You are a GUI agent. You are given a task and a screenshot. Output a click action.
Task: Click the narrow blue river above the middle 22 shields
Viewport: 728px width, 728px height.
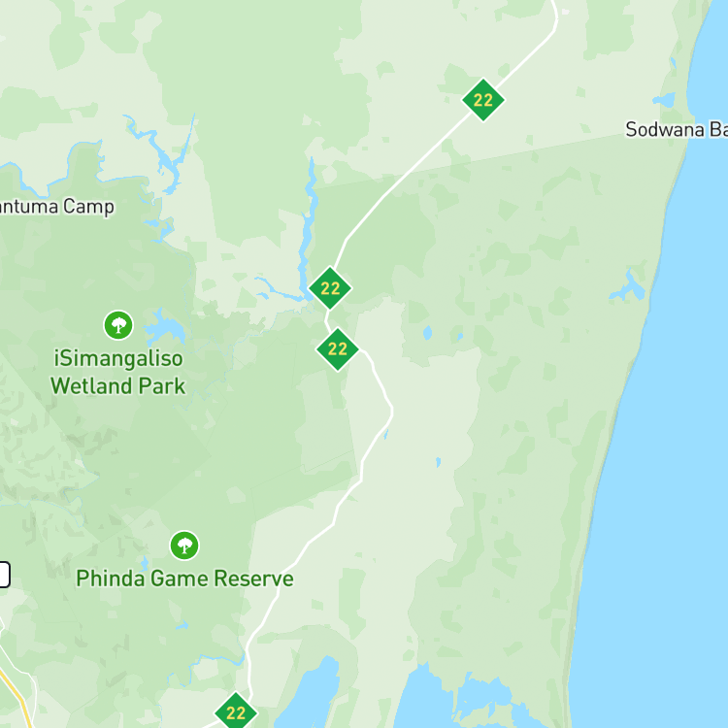click(307, 223)
